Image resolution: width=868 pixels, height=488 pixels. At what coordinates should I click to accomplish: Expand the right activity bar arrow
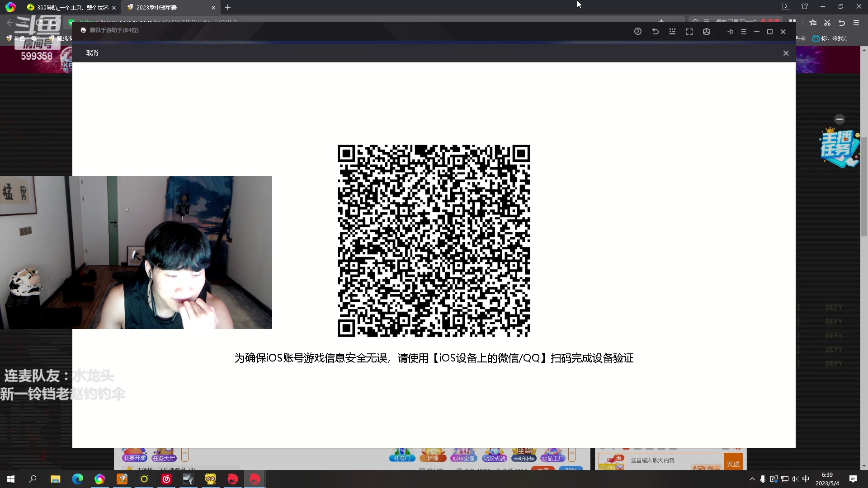[x=572, y=454]
